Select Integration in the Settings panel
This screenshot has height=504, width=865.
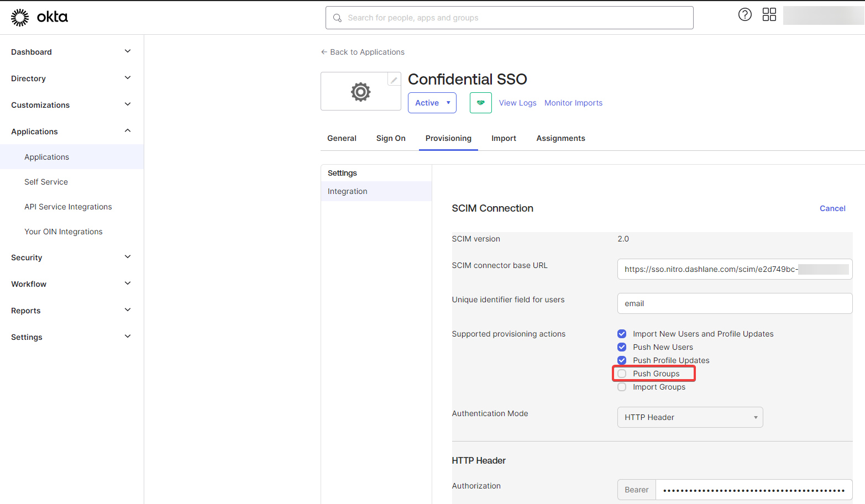(347, 191)
